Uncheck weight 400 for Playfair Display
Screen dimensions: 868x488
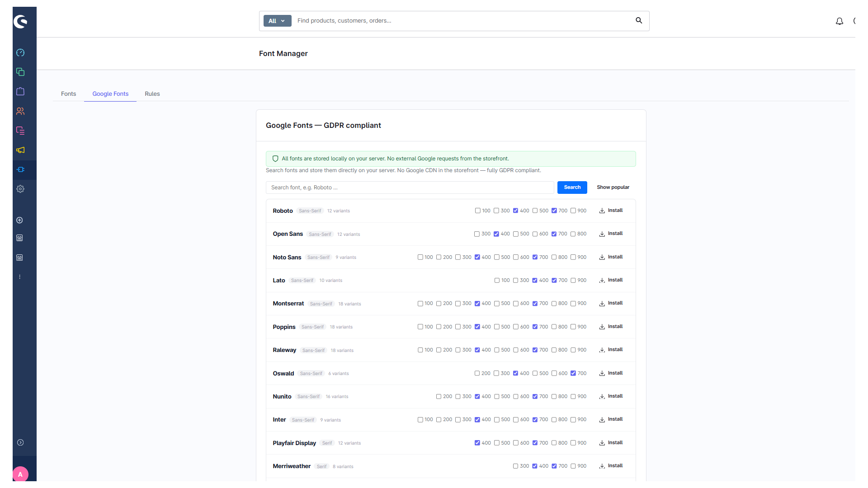[x=477, y=443]
